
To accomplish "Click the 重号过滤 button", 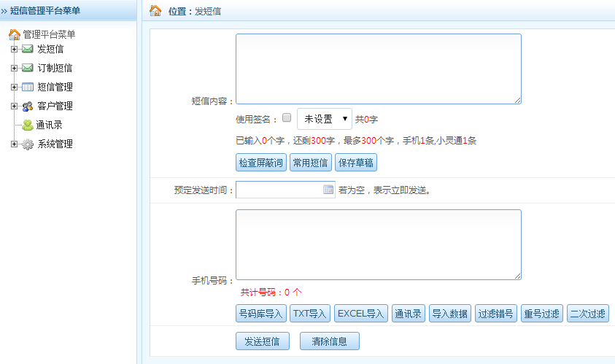I will tap(541, 314).
